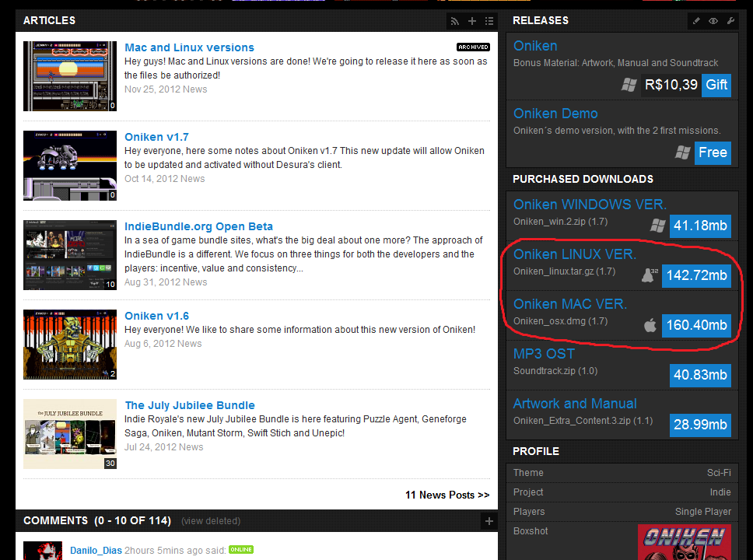
Task: Click Windows icon beside Oniken Demo Free
Action: [682, 152]
